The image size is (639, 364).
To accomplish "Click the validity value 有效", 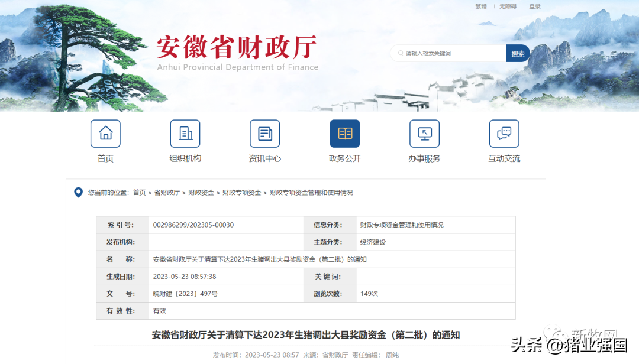I will tap(159, 311).
